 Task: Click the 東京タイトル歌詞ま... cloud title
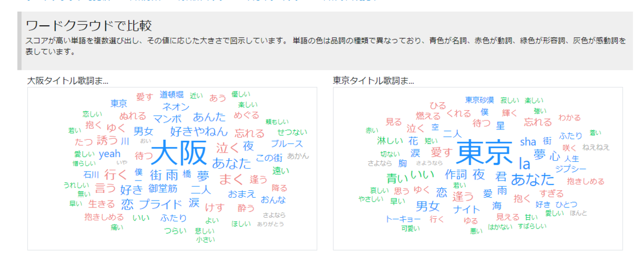pyautogui.click(x=374, y=81)
